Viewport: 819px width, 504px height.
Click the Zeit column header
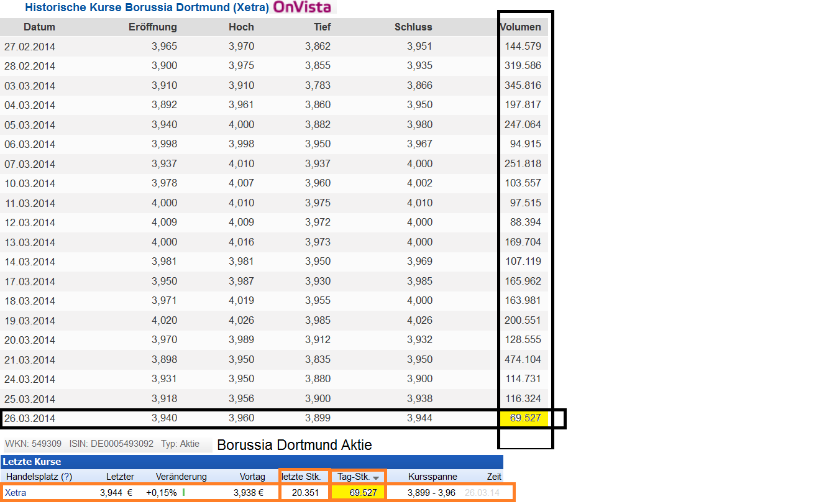(494, 477)
